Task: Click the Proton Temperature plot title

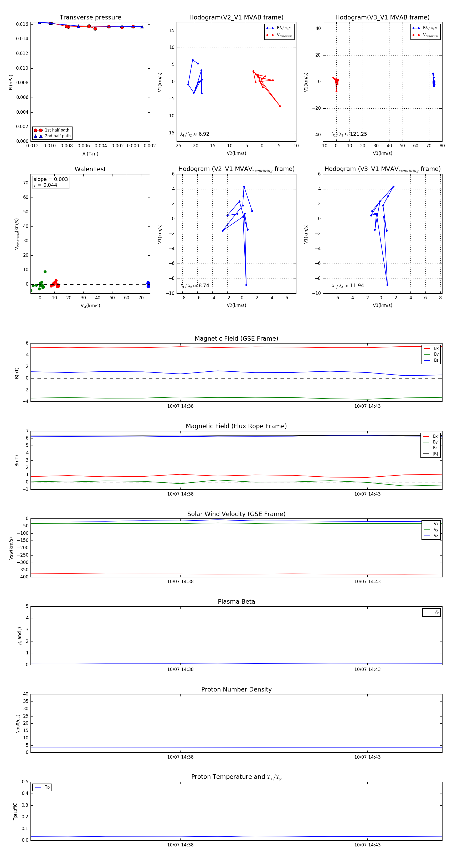Action: click(236, 777)
